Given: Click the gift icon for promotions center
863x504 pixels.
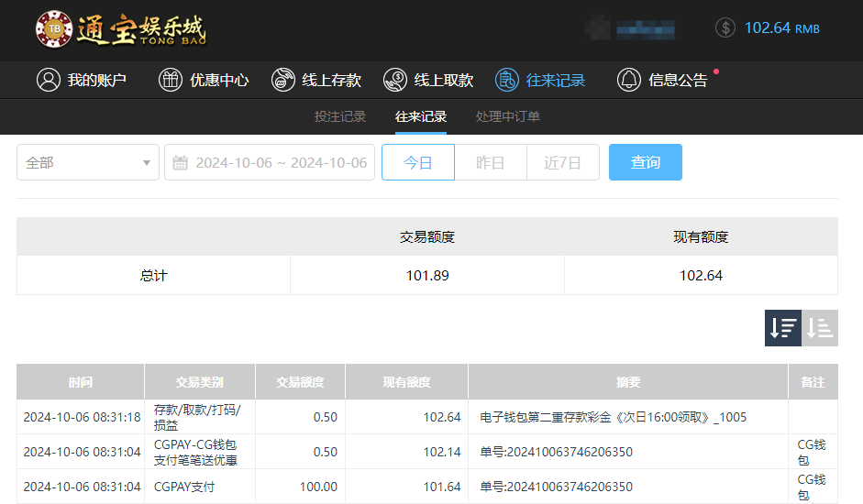Looking at the screenshot, I should point(171,80).
